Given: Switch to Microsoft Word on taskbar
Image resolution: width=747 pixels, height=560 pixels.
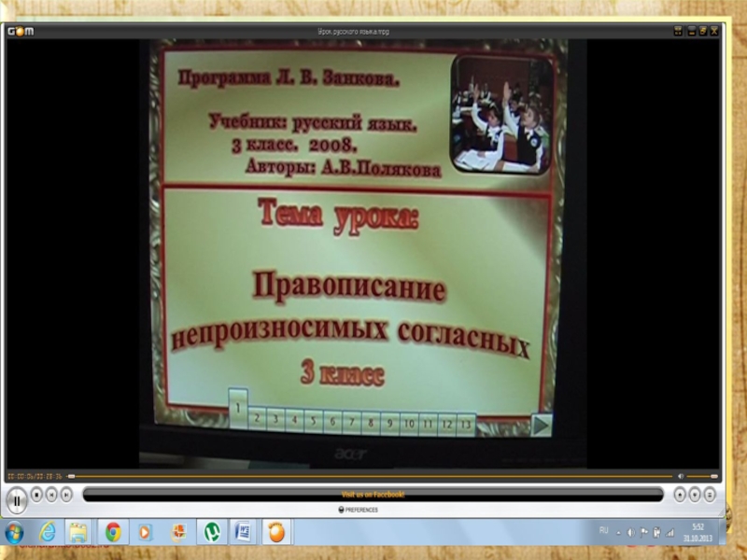Looking at the screenshot, I should coord(243,532).
